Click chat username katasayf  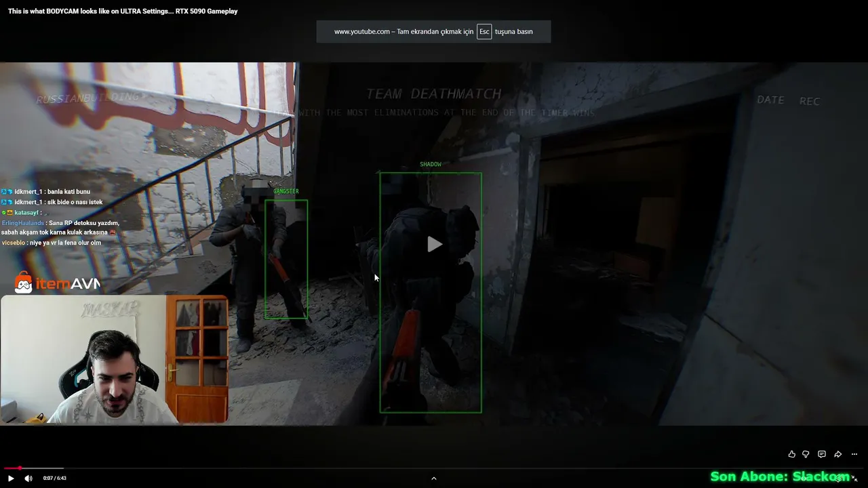coord(27,213)
